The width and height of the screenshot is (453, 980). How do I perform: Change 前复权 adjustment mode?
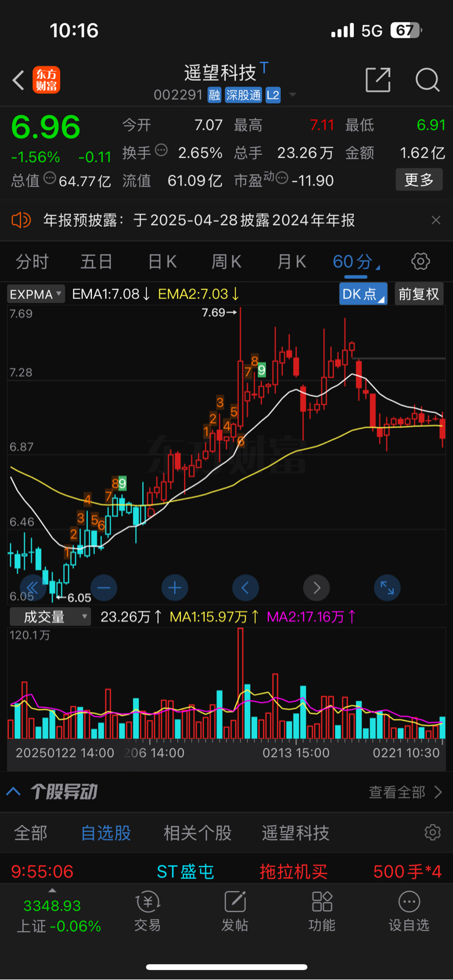419,294
